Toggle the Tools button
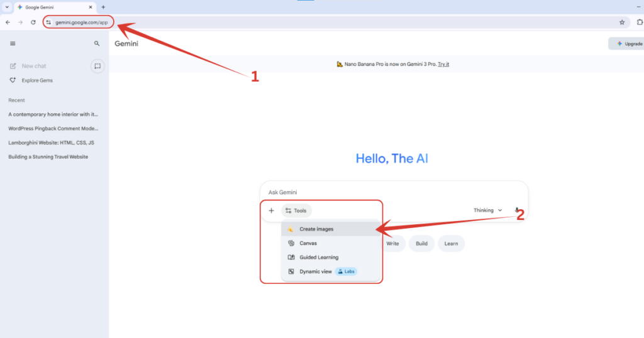 [x=296, y=210]
